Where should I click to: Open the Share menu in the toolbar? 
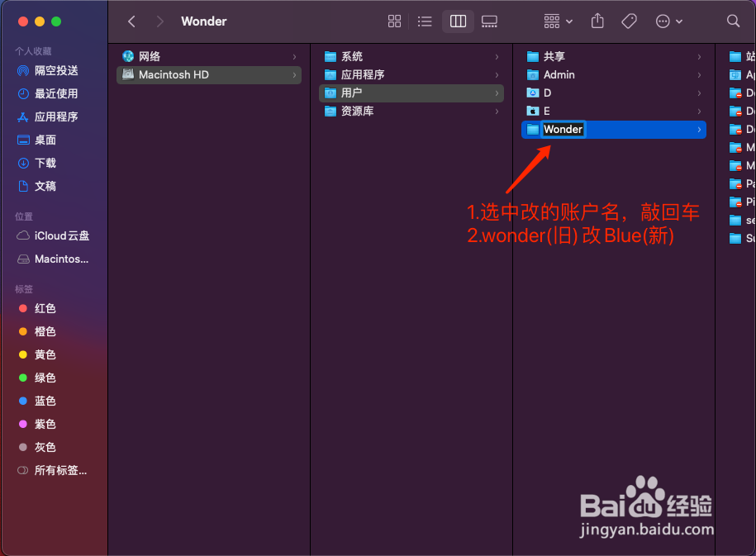pyautogui.click(x=597, y=21)
